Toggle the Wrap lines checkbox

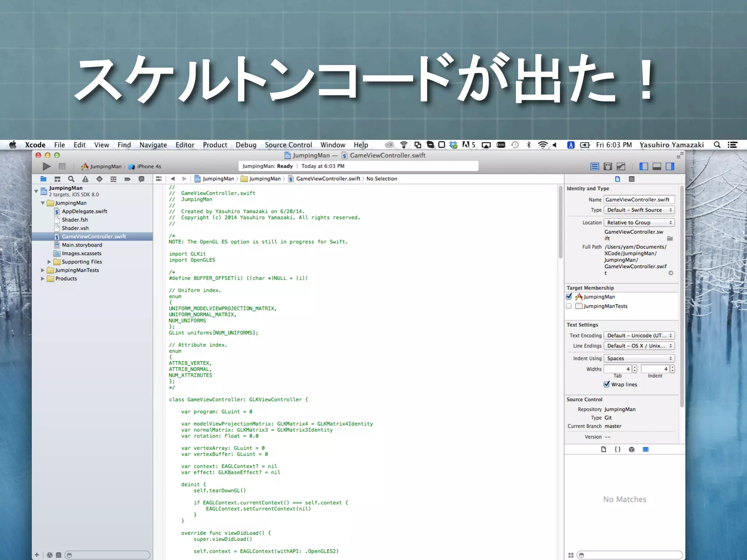click(x=607, y=384)
